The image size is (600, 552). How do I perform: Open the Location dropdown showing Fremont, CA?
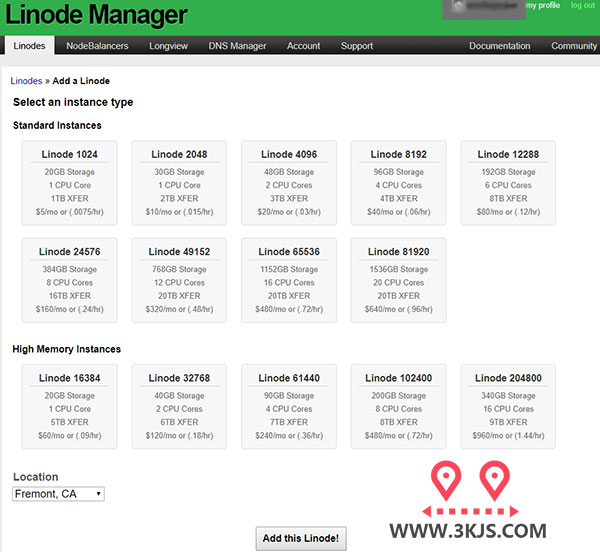coord(58,494)
